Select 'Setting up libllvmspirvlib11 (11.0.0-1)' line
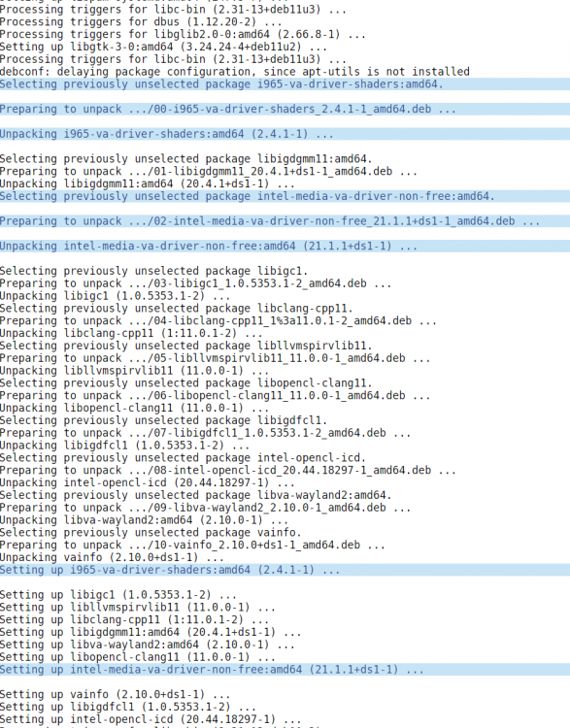Screen dimensions: 570x728 [138, 608]
